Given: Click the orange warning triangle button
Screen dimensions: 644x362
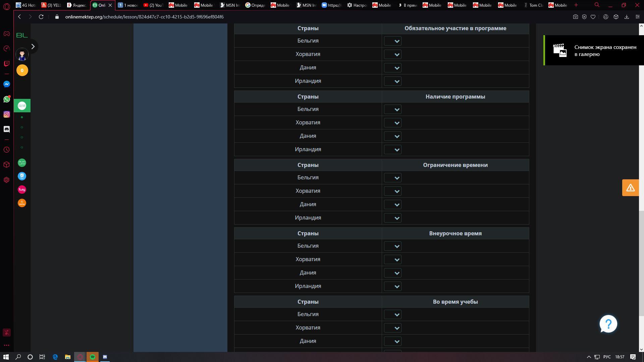Looking at the screenshot, I should tap(630, 188).
